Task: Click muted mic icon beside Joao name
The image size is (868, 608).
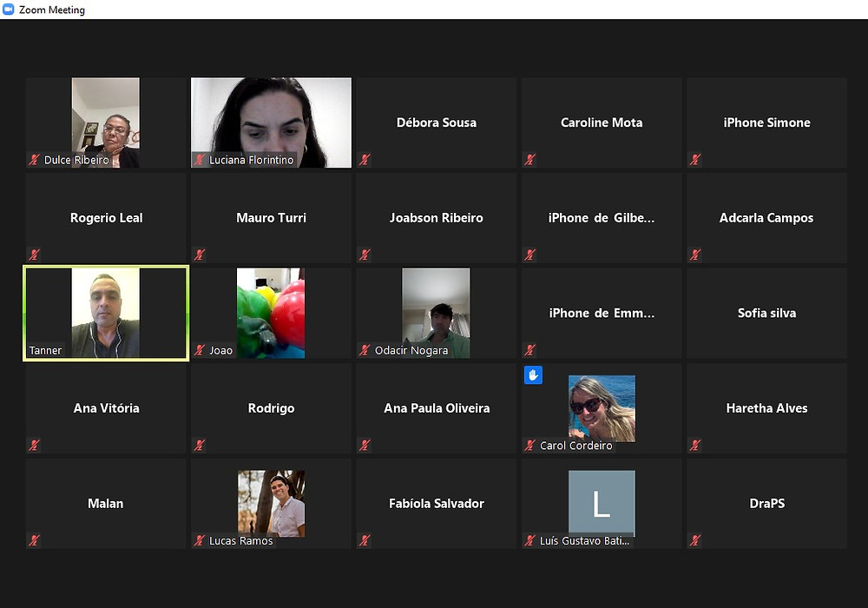Action: pos(200,351)
